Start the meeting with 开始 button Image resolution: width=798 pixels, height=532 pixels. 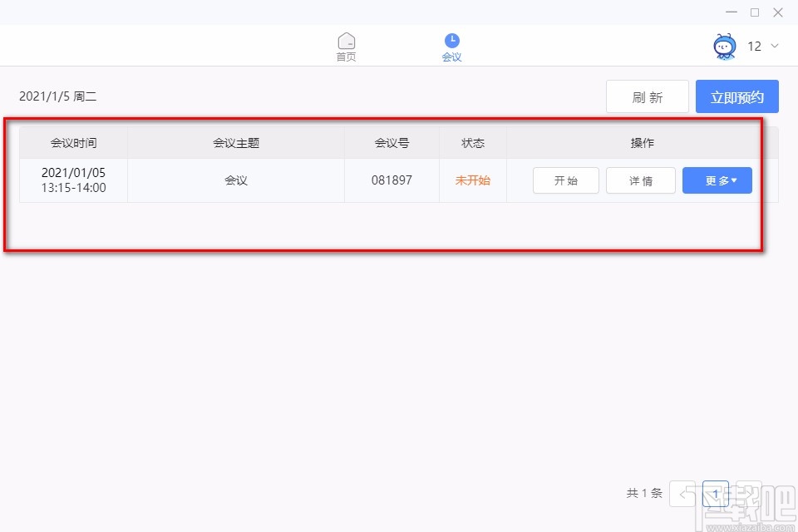(x=565, y=180)
